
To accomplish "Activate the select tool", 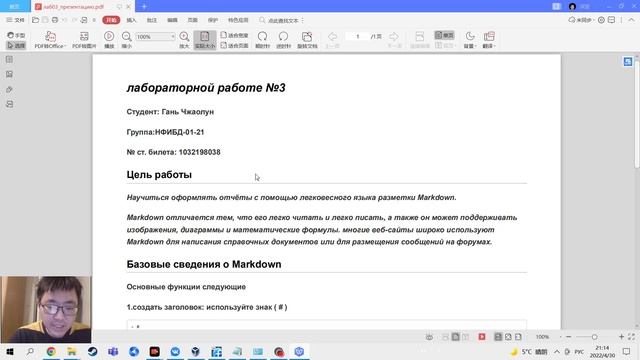I will pyautogui.click(x=16, y=45).
